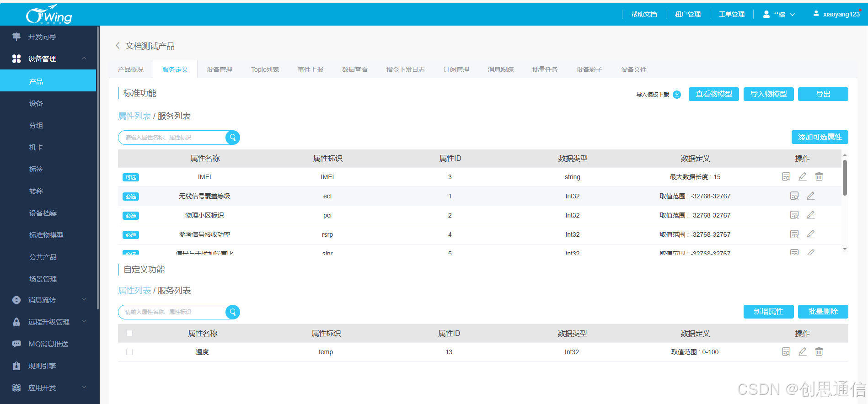This screenshot has width=868, height=404.
Task: Open 工单管理 in the top bar
Action: pos(732,14)
